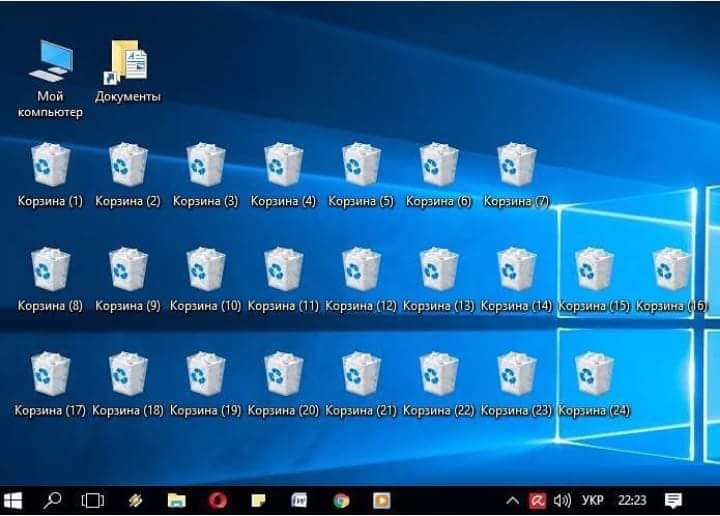Open the Word document app on taskbar

click(x=299, y=500)
